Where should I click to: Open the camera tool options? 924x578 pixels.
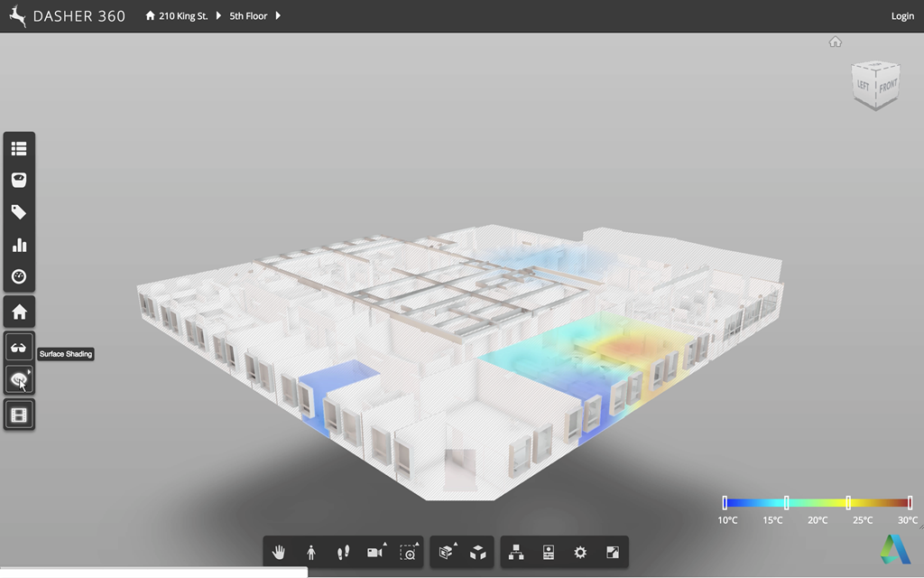point(375,553)
